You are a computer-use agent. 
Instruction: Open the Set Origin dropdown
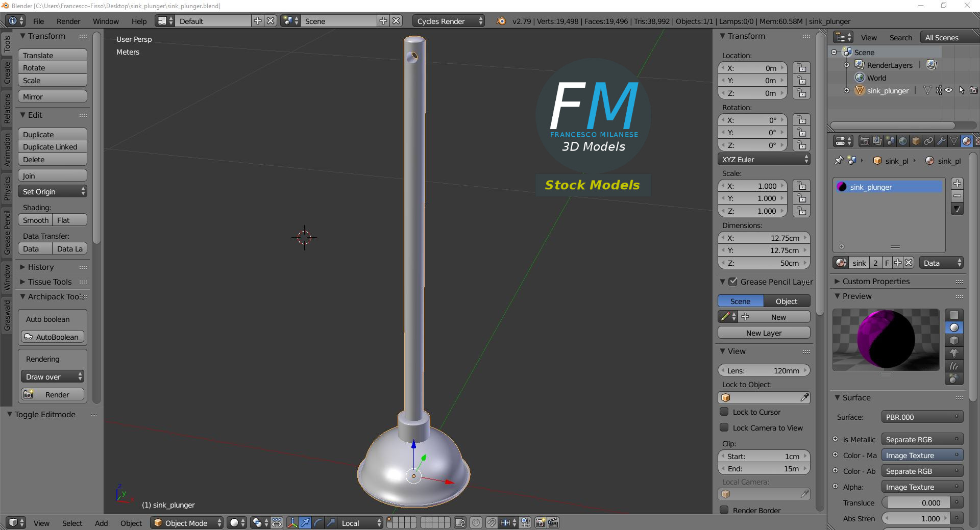pyautogui.click(x=53, y=192)
